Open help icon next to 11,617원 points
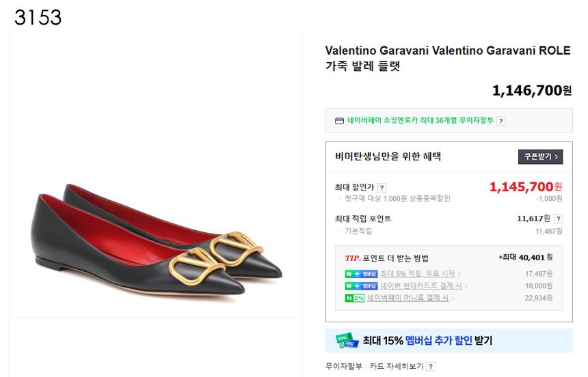The image size is (588, 377). 558,219
